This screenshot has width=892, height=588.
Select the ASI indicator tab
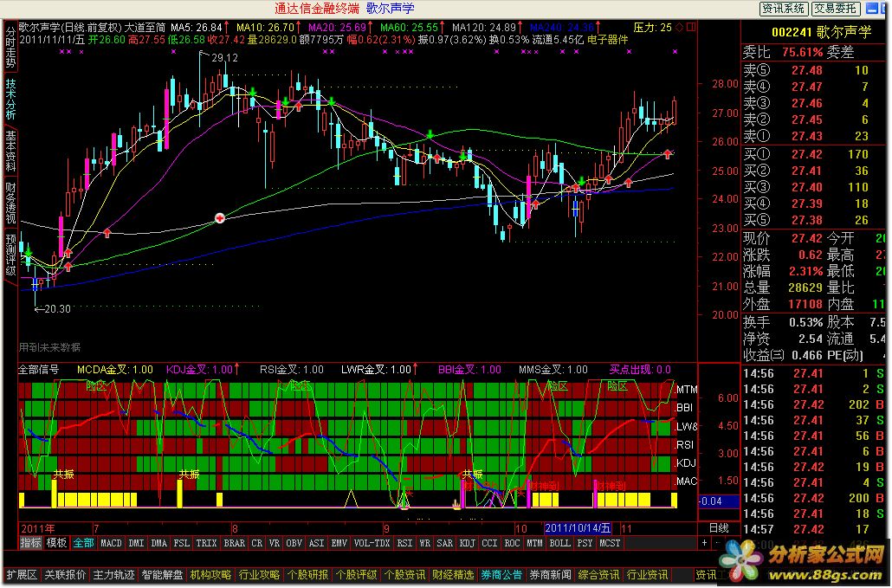(x=316, y=543)
